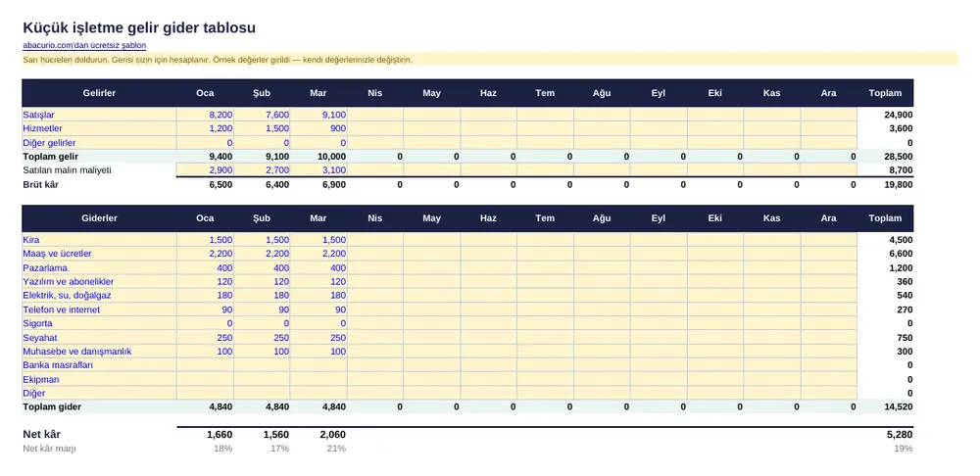The width and height of the screenshot is (980, 476).
Task: Click Net kâr marjı value 21%
Action: 336,449
